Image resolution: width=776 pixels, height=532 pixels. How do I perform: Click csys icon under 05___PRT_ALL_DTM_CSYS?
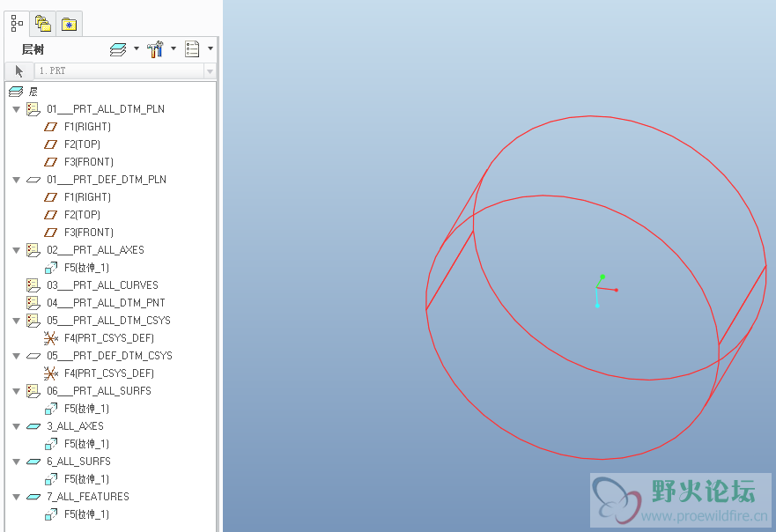click(50, 338)
